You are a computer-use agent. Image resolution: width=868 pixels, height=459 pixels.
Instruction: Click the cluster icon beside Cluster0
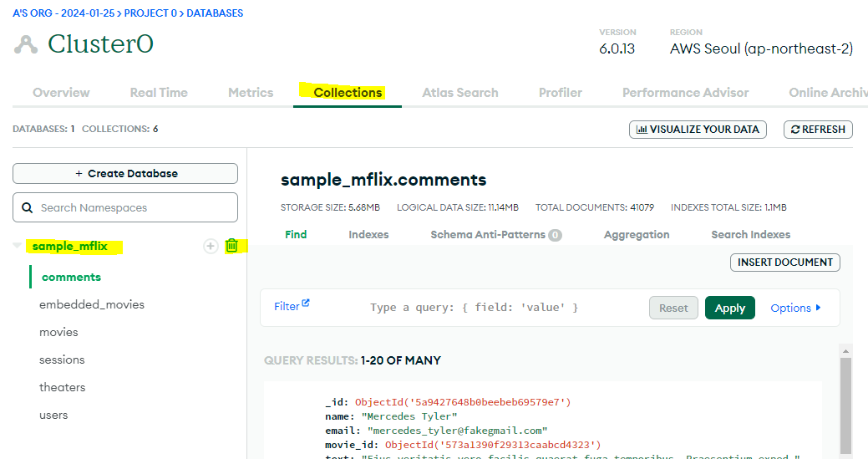26,44
